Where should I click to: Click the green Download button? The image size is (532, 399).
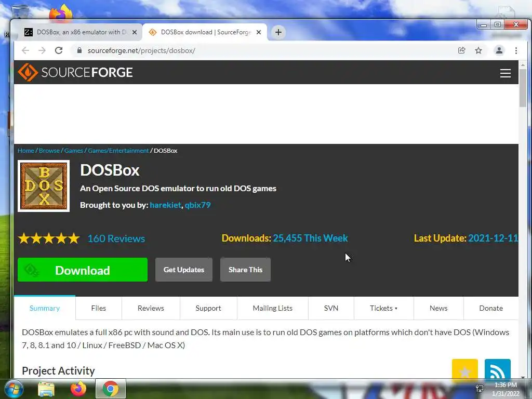pyautogui.click(x=83, y=270)
